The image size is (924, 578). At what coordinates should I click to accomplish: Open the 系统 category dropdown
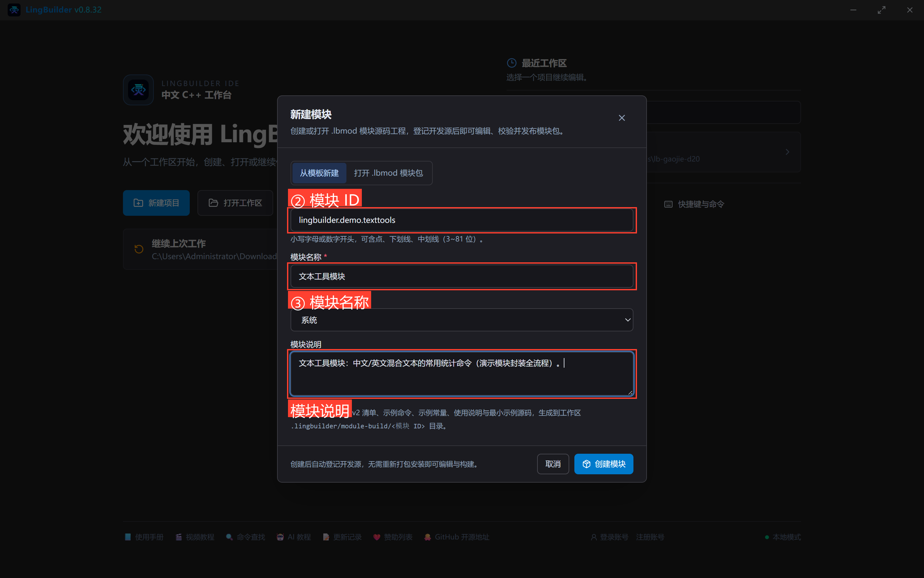[462, 320]
